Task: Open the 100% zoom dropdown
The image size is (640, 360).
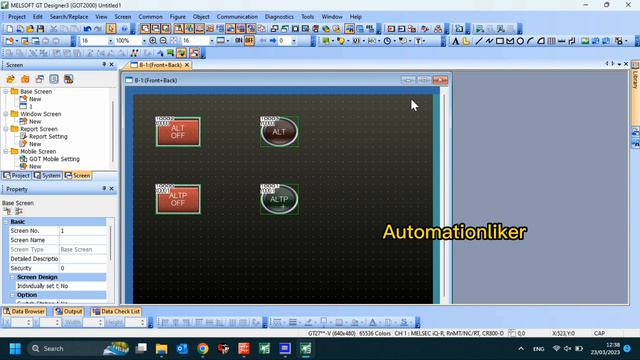Action: tap(144, 41)
